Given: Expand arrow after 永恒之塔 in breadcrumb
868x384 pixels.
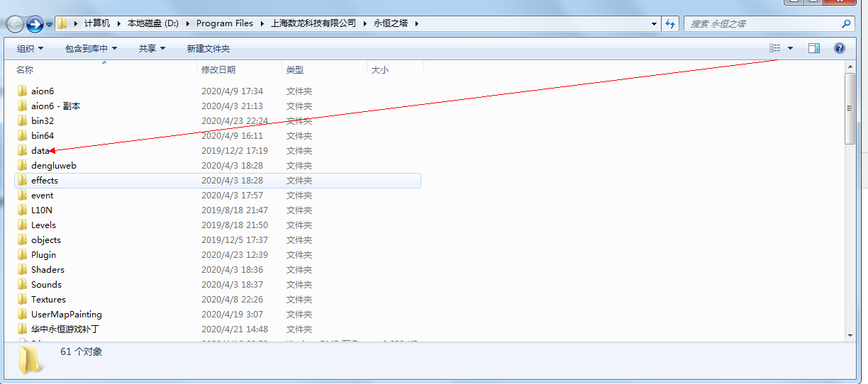Looking at the screenshot, I should coord(417,23).
